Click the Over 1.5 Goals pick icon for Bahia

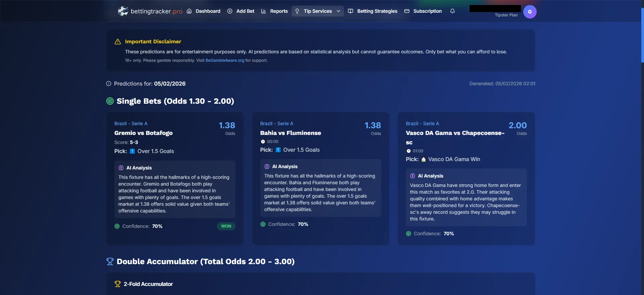click(x=278, y=150)
